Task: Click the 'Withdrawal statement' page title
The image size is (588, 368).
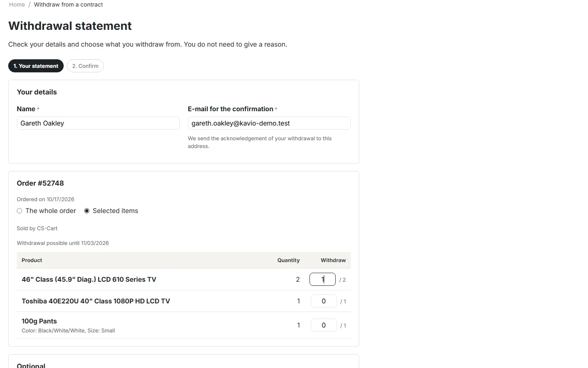Action: [70, 26]
